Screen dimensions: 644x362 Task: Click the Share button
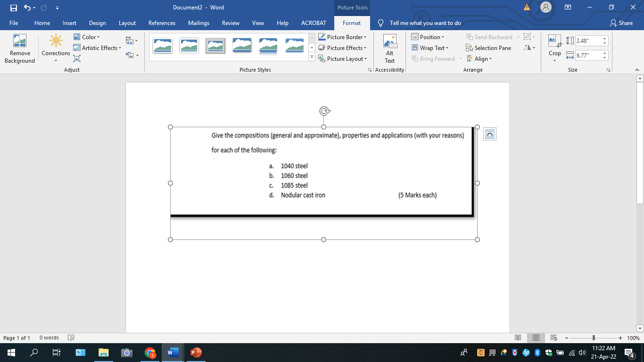pos(622,23)
